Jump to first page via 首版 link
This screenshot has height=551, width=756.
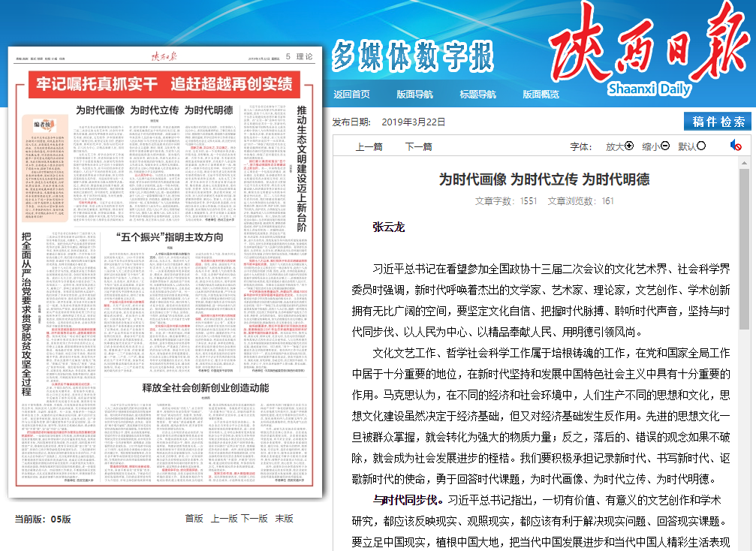[x=194, y=519]
